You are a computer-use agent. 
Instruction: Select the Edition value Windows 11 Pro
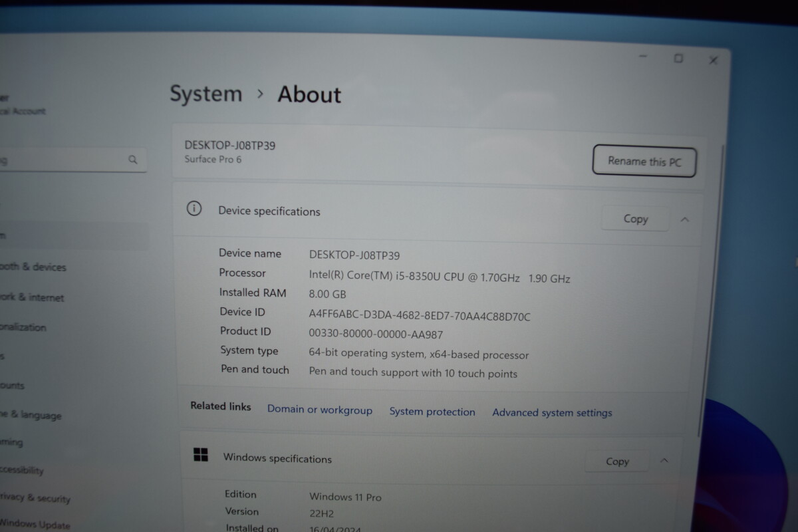pos(345,497)
